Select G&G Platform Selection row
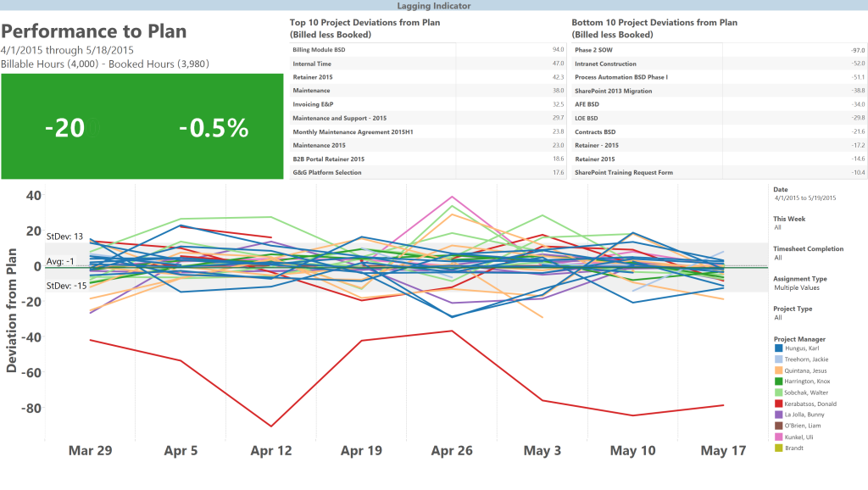868x490 pixels. 428,172
